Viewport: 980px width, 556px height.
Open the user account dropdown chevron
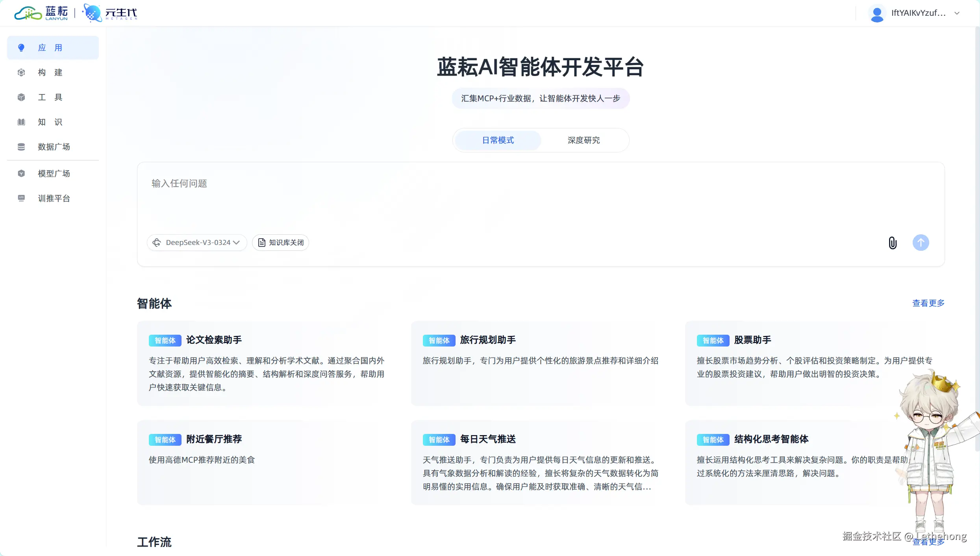coord(957,13)
